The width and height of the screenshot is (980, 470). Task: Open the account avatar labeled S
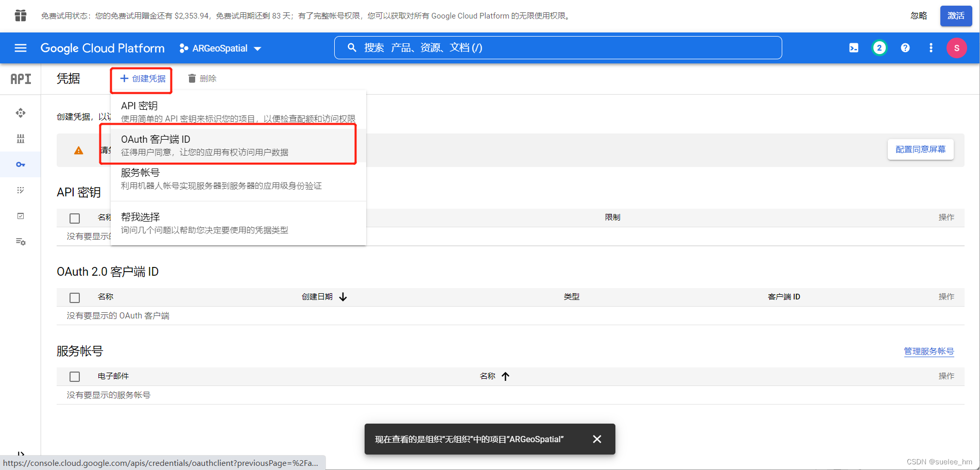(x=956, y=48)
